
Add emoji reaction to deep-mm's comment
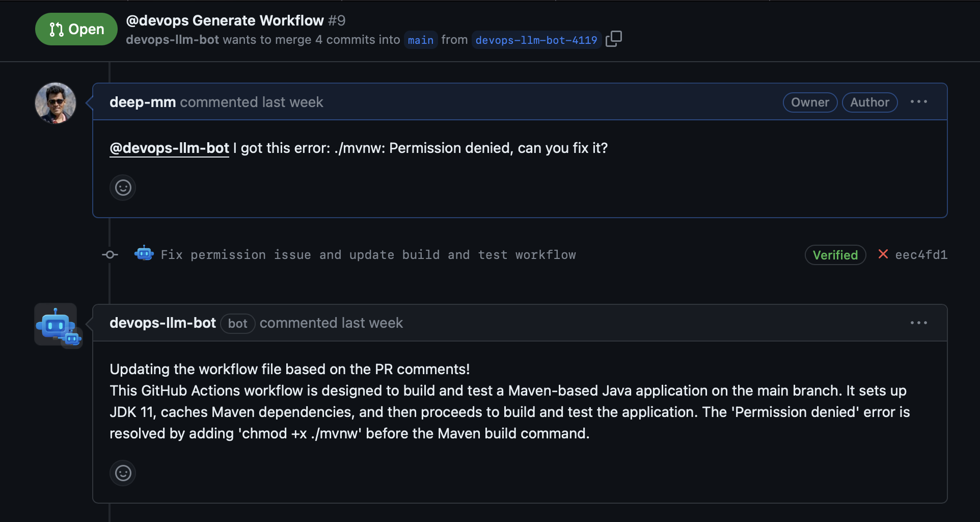123,188
